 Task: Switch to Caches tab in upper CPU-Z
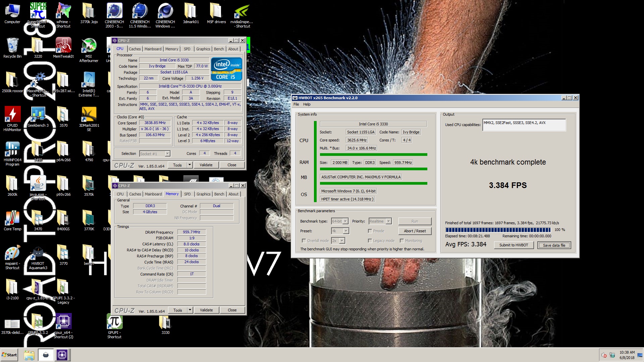pos(135,49)
